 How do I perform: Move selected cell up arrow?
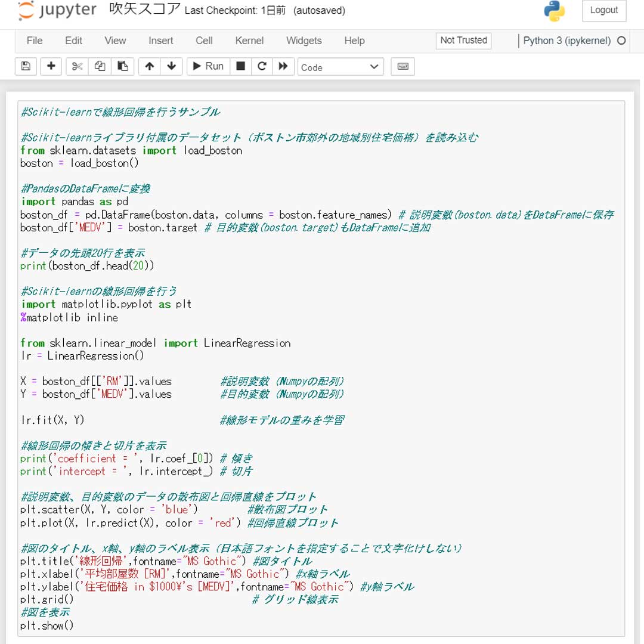[150, 66]
